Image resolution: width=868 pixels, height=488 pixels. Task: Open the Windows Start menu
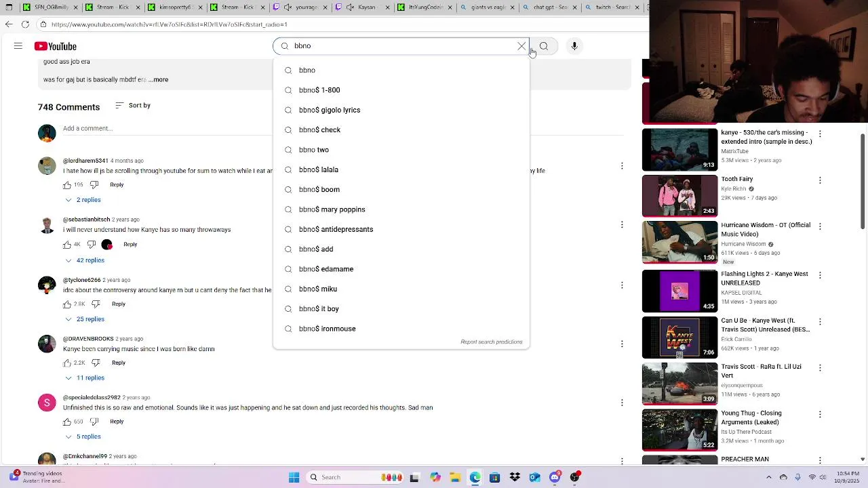click(x=294, y=477)
